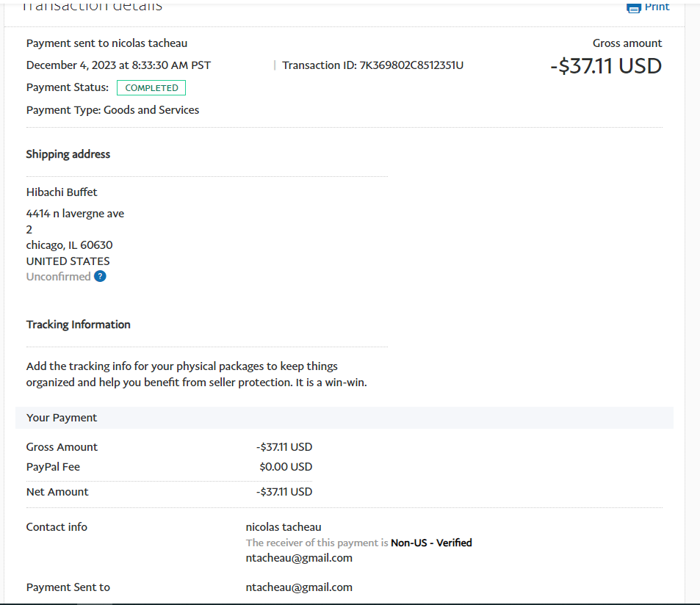The height and width of the screenshot is (605, 700).
Task: Click the email beside Payment Sent to
Action: point(299,587)
